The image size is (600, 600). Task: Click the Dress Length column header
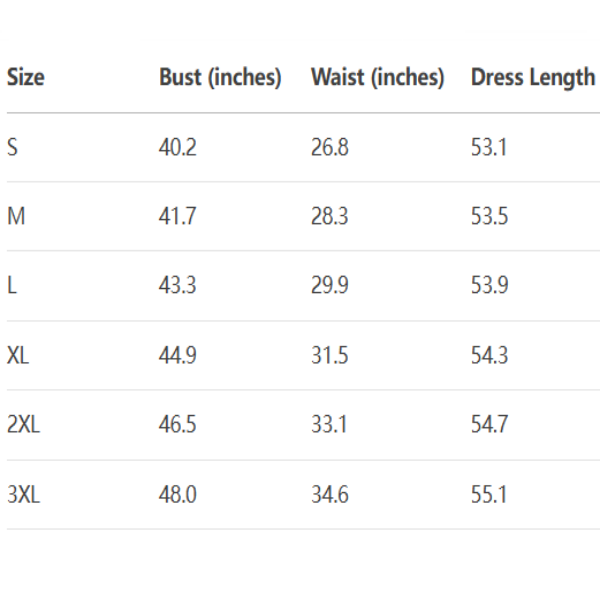pyautogui.click(x=532, y=78)
